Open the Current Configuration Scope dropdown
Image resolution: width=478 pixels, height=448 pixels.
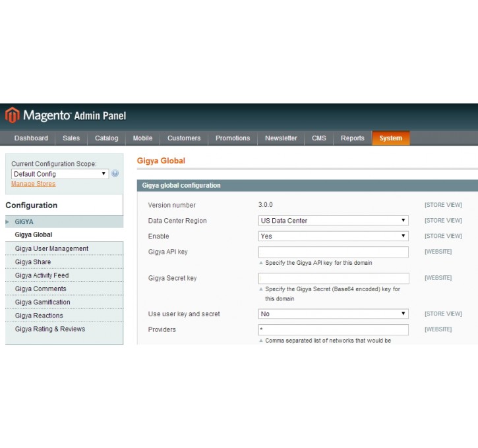click(60, 174)
